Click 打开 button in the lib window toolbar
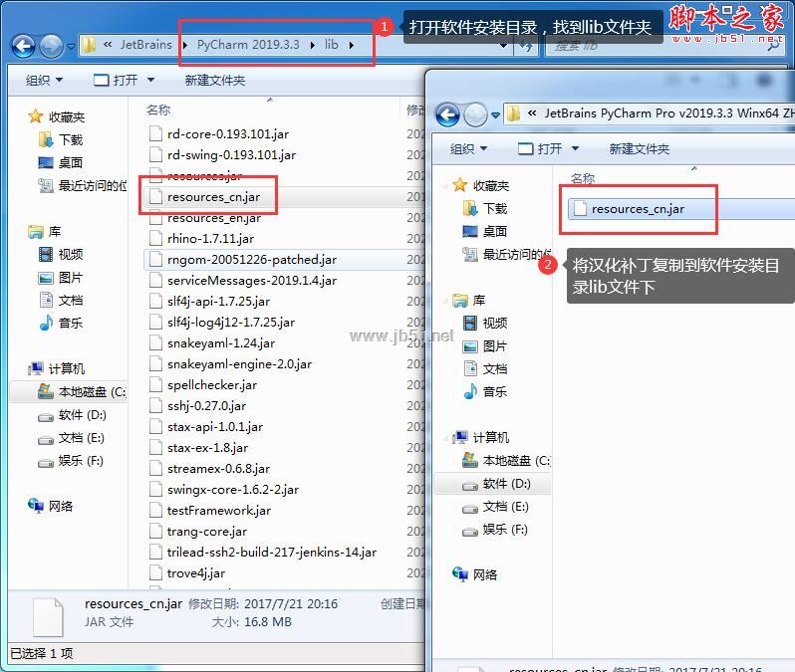Image resolution: width=795 pixels, height=672 pixels. 117,80
